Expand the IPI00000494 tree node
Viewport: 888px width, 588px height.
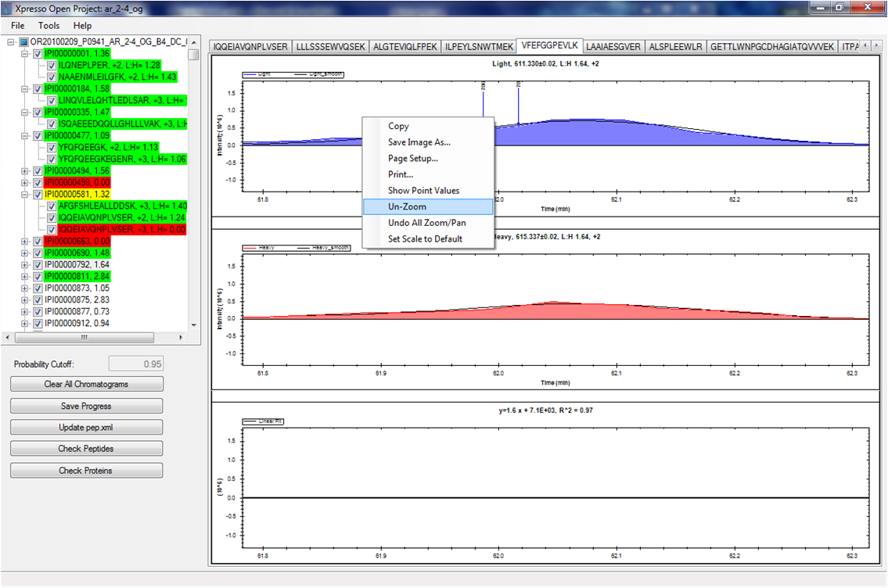coord(24,170)
